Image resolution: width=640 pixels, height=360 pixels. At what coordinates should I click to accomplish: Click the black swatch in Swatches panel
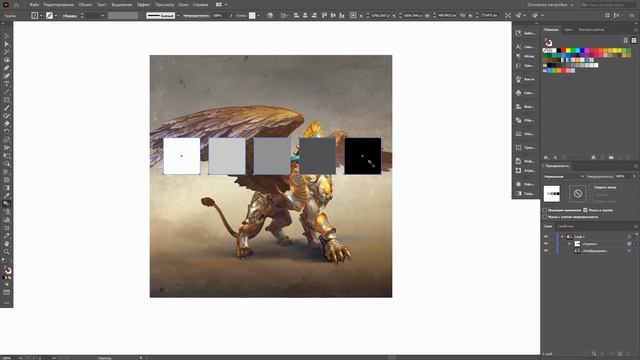559,51
